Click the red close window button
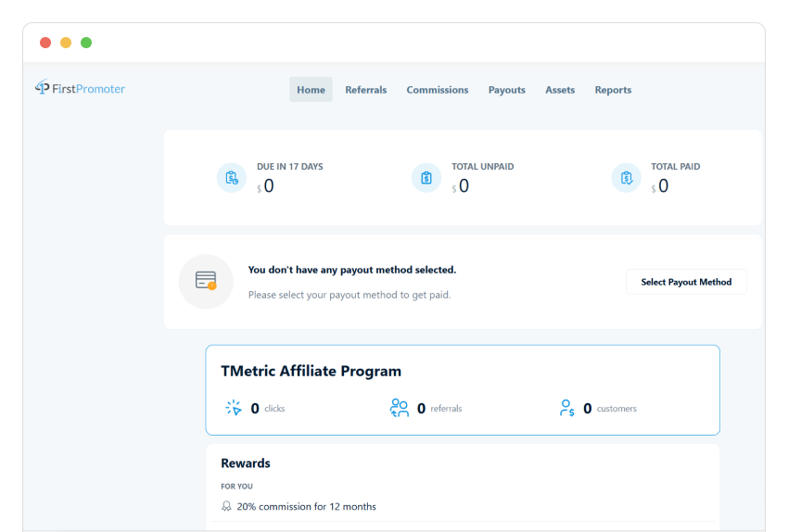The image size is (788, 532). [x=45, y=43]
